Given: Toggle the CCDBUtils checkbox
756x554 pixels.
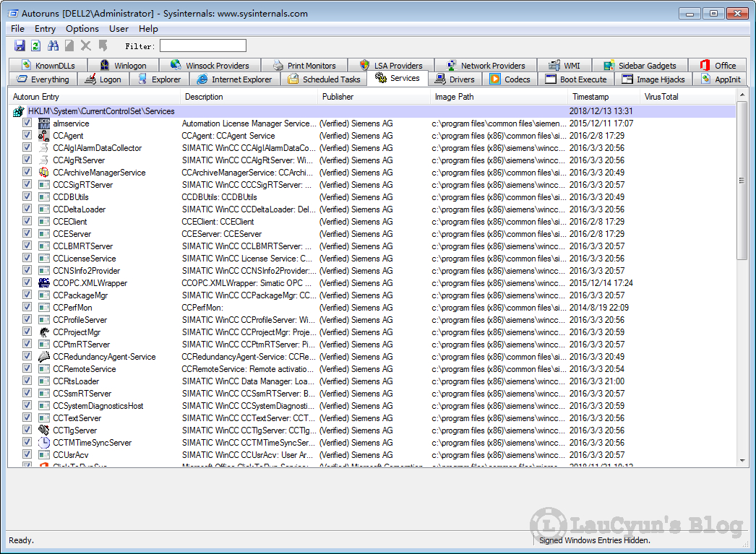Looking at the screenshot, I should pyautogui.click(x=27, y=196).
